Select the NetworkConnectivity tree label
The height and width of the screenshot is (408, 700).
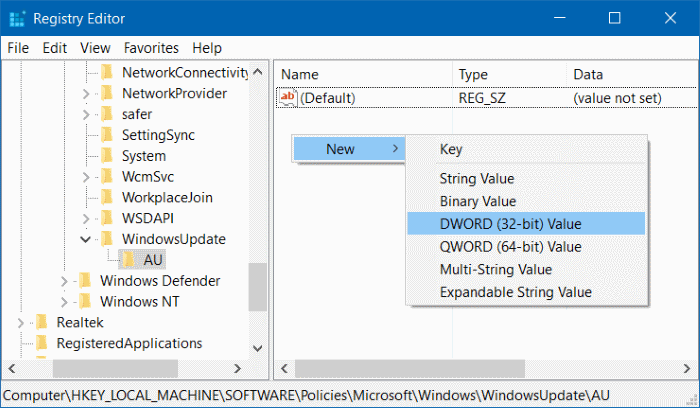point(185,72)
